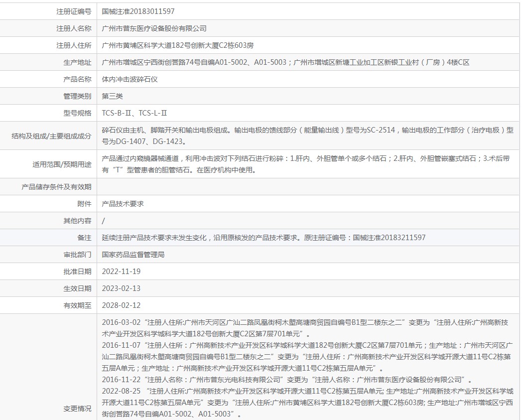Select effective date 2023-02-13

click(x=121, y=289)
